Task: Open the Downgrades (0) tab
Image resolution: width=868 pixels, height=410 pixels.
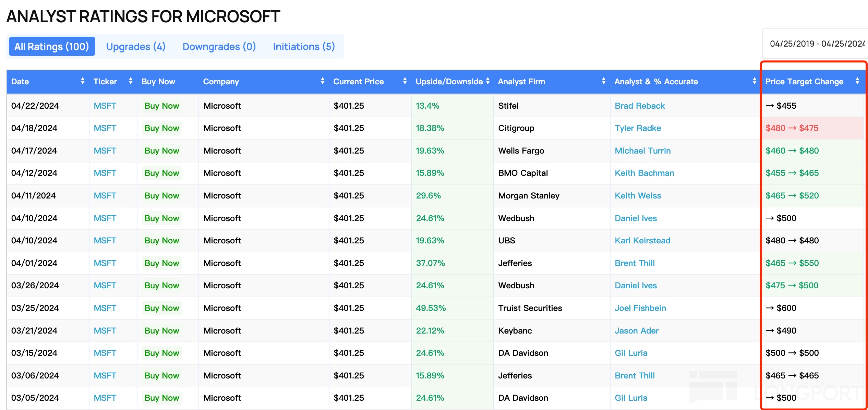Action: pyautogui.click(x=219, y=47)
